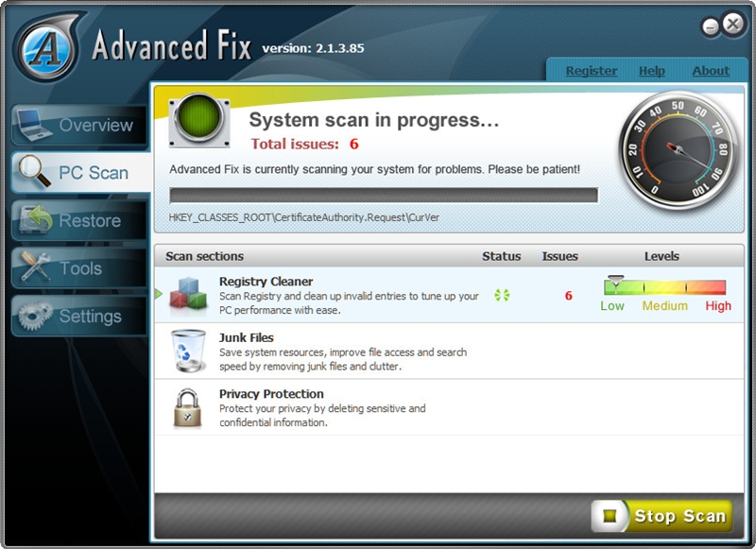Click the Scan sections column header

coord(204,256)
